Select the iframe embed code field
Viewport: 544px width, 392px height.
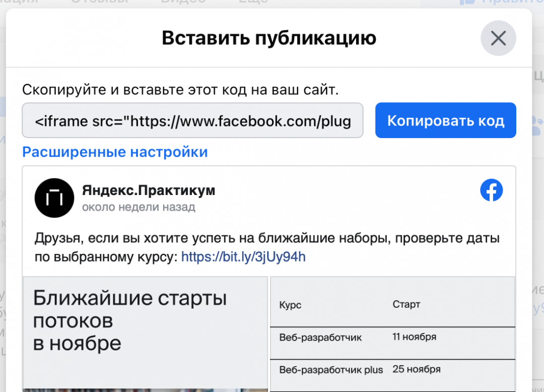coord(192,120)
